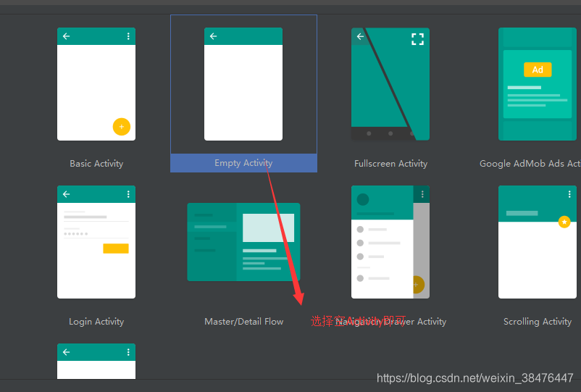Select the Scrolling Activity template thumbnail

(538, 242)
